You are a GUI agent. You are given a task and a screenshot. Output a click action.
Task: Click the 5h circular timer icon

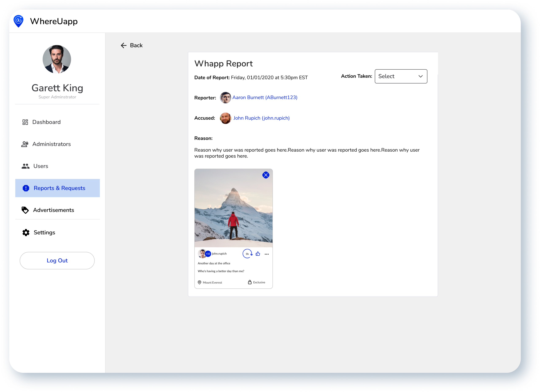point(247,254)
